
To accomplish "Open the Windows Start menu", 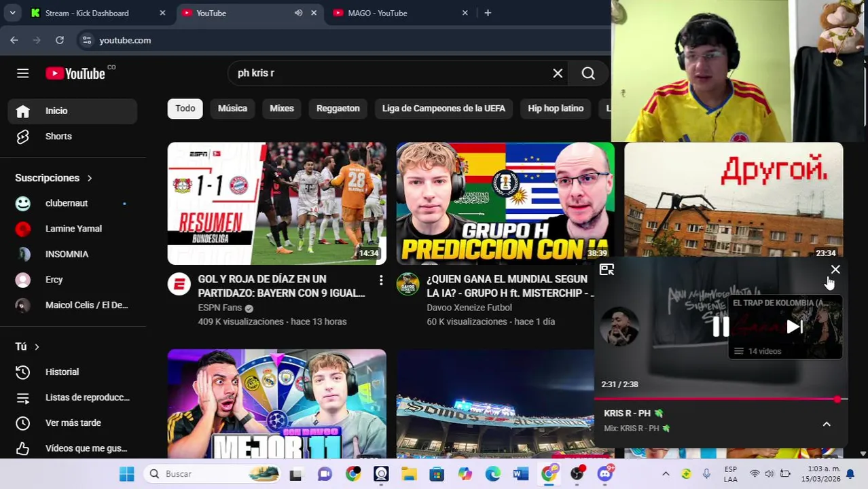I will coord(126,474).
